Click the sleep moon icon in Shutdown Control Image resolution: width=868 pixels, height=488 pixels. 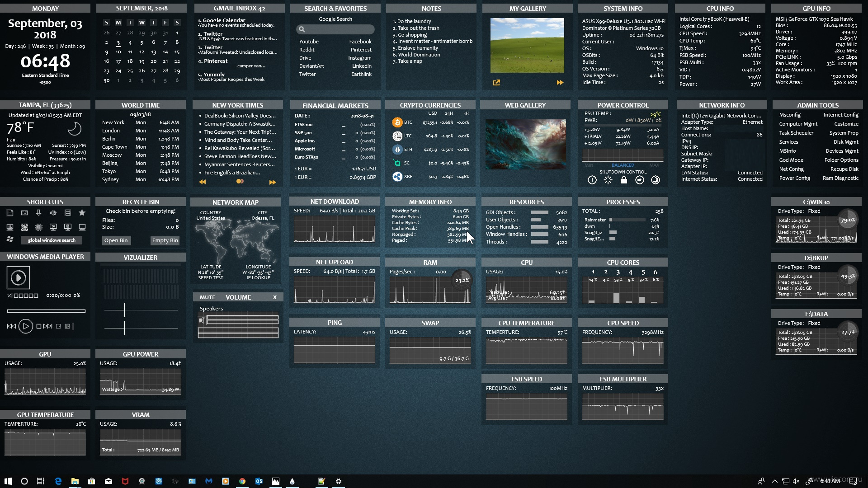[656, 180]
